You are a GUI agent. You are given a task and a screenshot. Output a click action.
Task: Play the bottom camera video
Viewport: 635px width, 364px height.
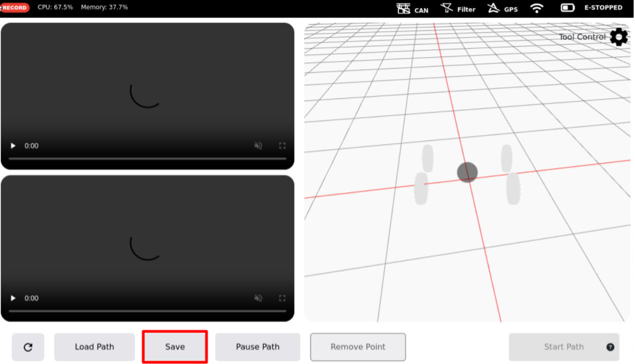[13, 298]
